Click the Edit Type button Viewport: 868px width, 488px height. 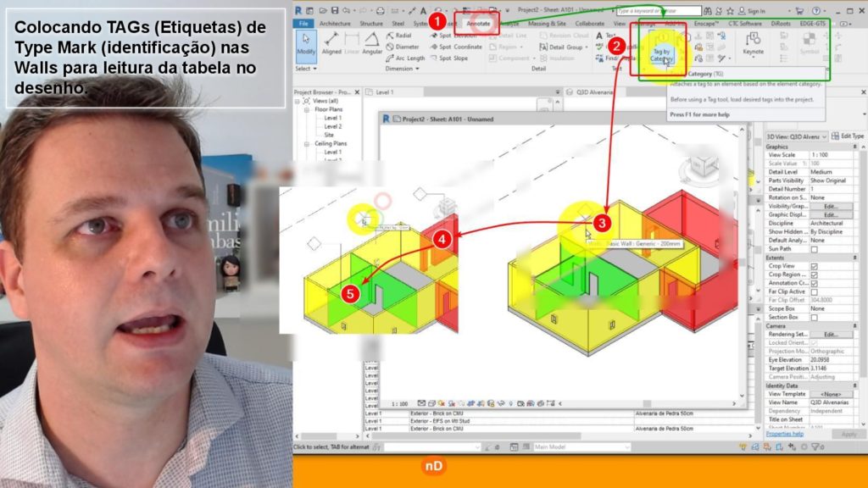[x=846, y=136]
